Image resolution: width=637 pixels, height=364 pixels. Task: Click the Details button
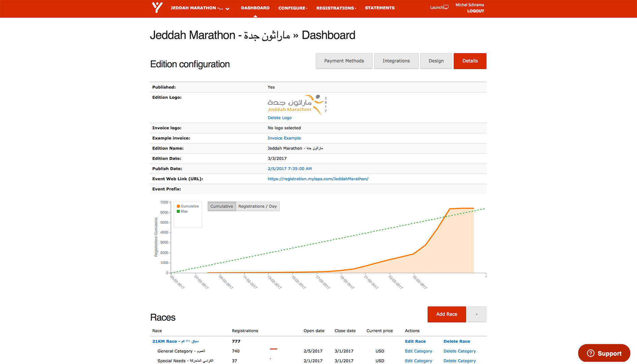pos(470,61)
